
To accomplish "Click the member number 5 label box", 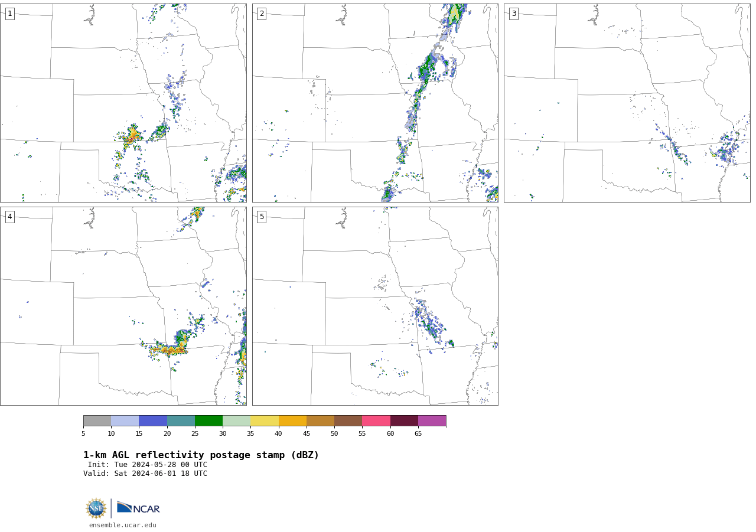I will [x=262, y=217].
